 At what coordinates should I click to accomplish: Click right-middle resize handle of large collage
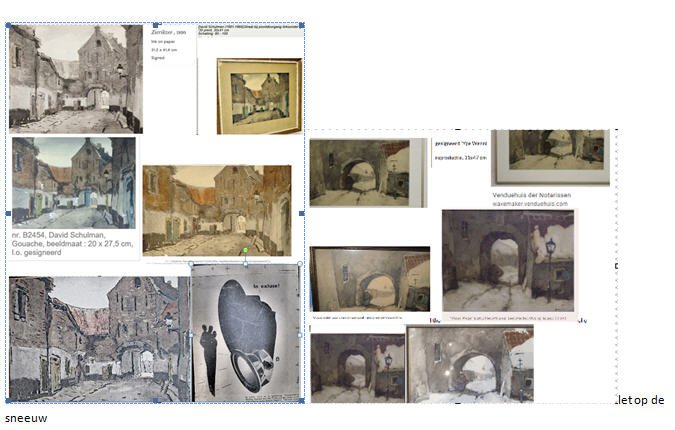(303, 213)
